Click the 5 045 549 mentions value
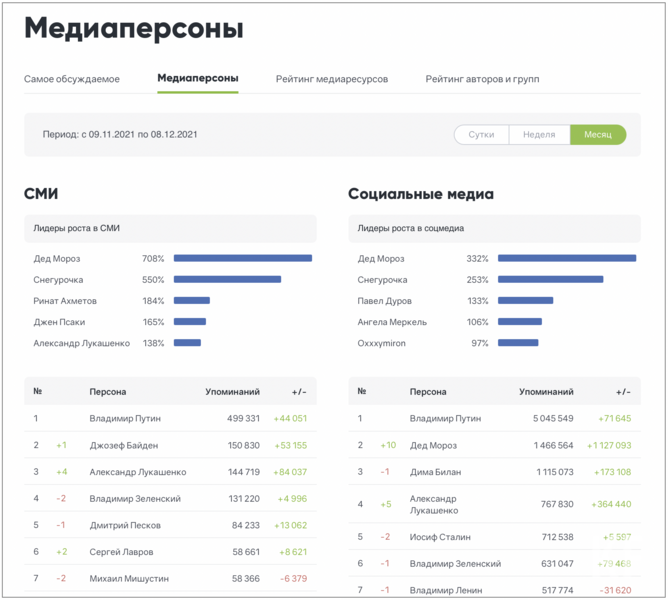 pos(553,418)
